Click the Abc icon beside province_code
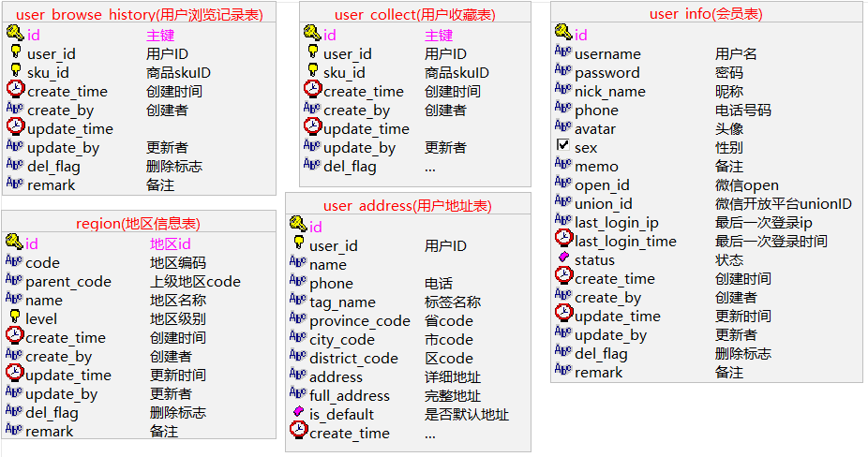Image resolution: width=868 pixels, height=457 pixels. click(298, 318)
